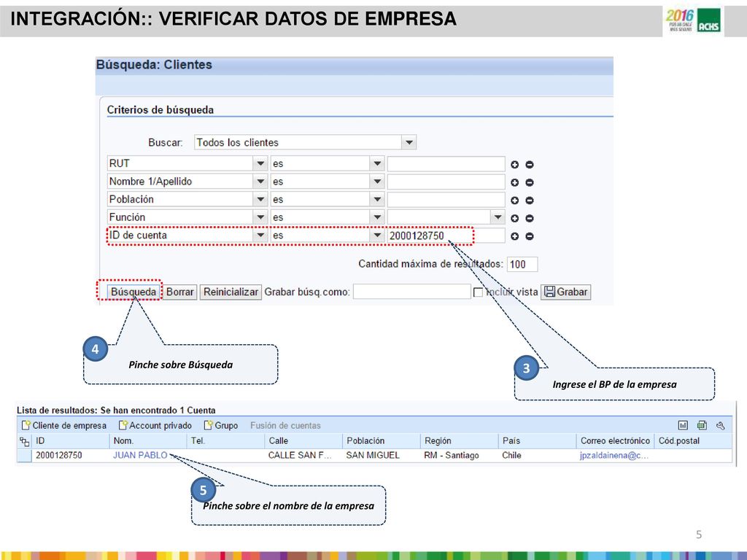Viewport: 747px width, 560px height.
Task: Open the Función value dropdown arrow
Action: coord(498,217)
